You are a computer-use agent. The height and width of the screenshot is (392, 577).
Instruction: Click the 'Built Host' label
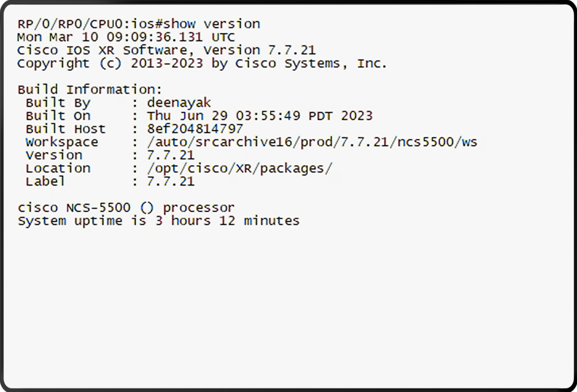point(66,129)
